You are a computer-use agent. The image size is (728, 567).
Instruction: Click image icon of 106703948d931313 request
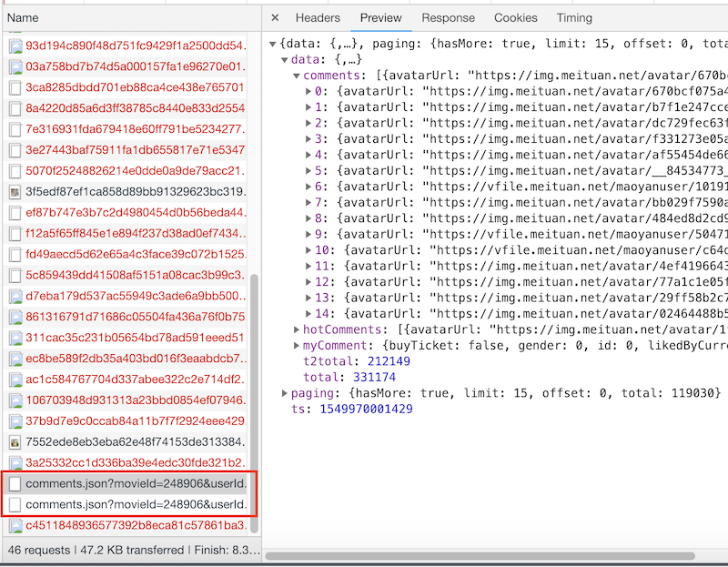point(15,400)
